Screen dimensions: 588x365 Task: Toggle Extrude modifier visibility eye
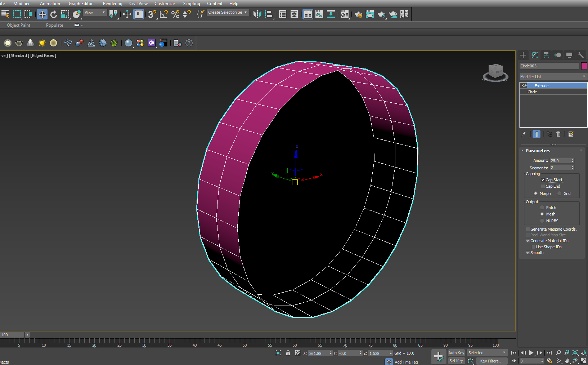(524, 86)
